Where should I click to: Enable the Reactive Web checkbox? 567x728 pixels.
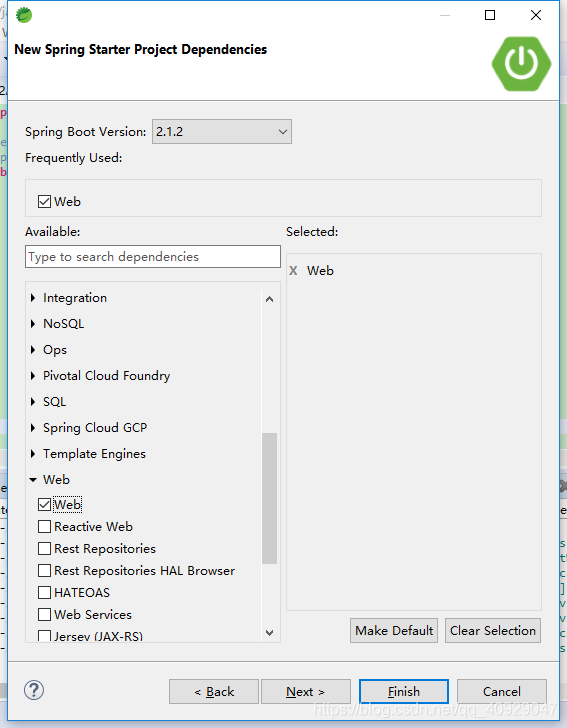click(x=45, y=526)
